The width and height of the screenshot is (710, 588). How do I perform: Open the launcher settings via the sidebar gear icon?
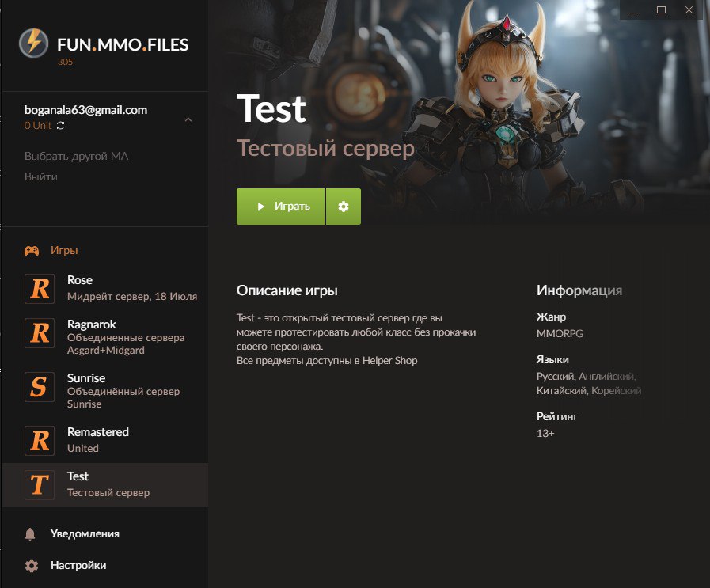[x=31, y=566]
